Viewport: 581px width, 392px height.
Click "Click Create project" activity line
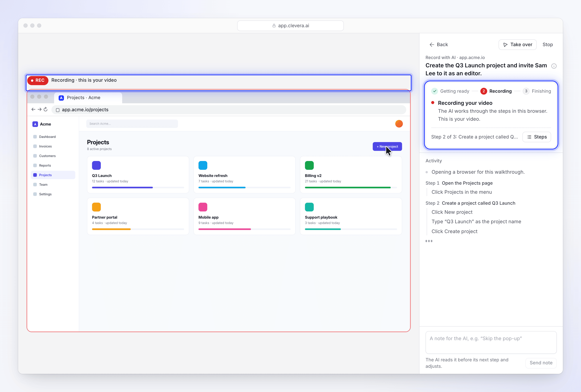pos(454,232)
